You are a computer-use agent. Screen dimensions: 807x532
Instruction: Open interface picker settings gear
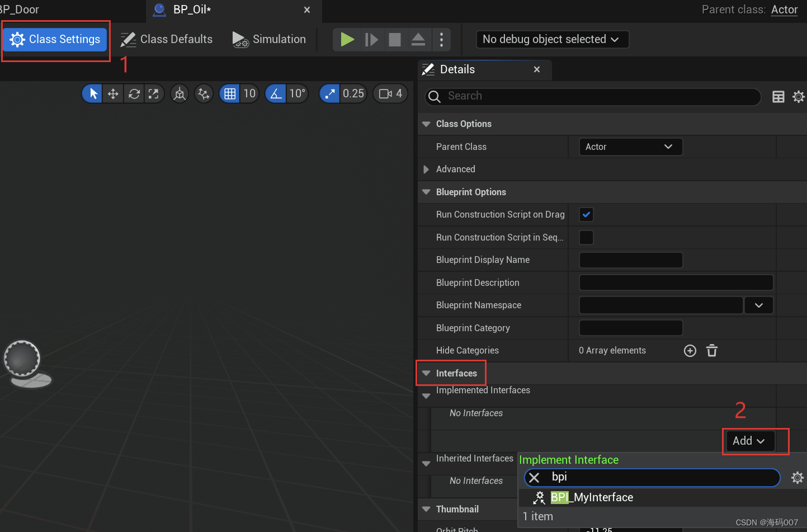coord(797,478)
